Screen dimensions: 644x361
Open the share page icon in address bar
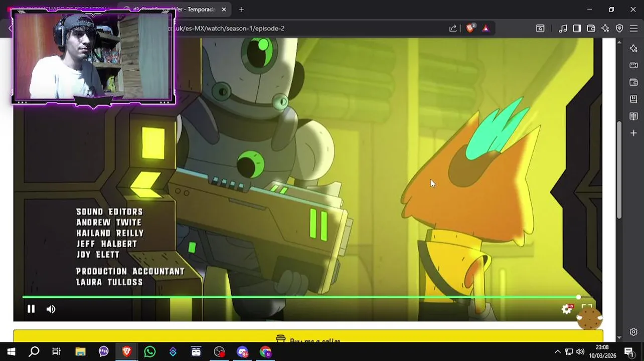point(453,29)
